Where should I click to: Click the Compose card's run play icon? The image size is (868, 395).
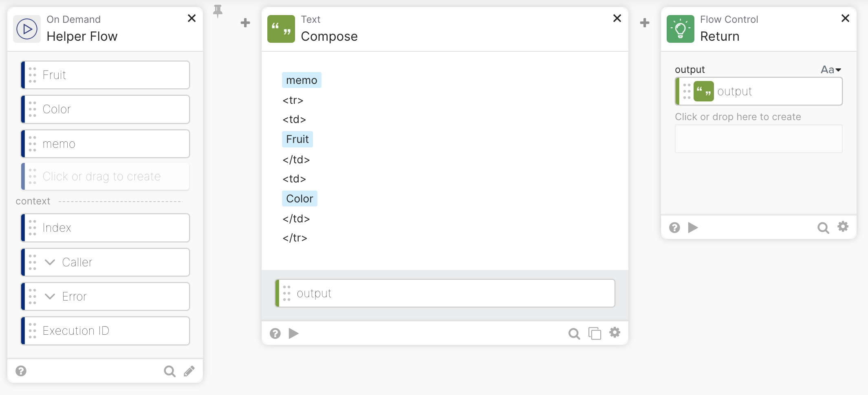pyautogui.click(x=293, y=334)
